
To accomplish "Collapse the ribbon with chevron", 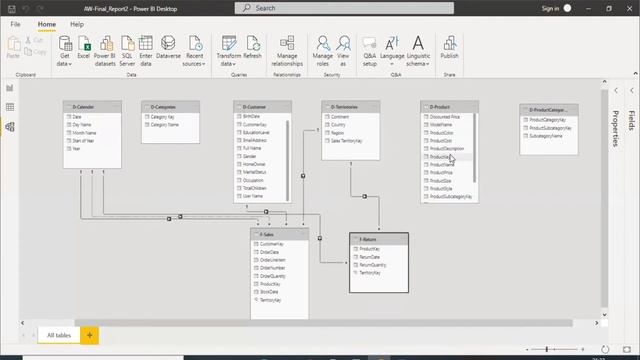I will point(635,73).
